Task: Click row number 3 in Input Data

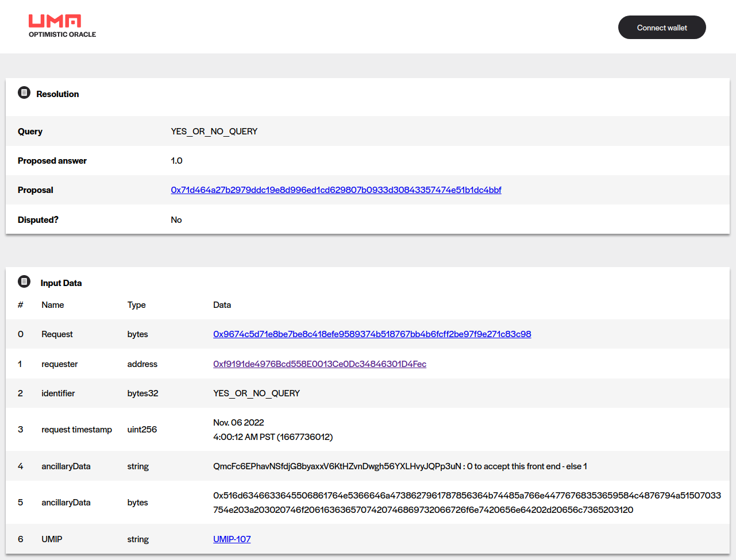Action: pos(21,430)
